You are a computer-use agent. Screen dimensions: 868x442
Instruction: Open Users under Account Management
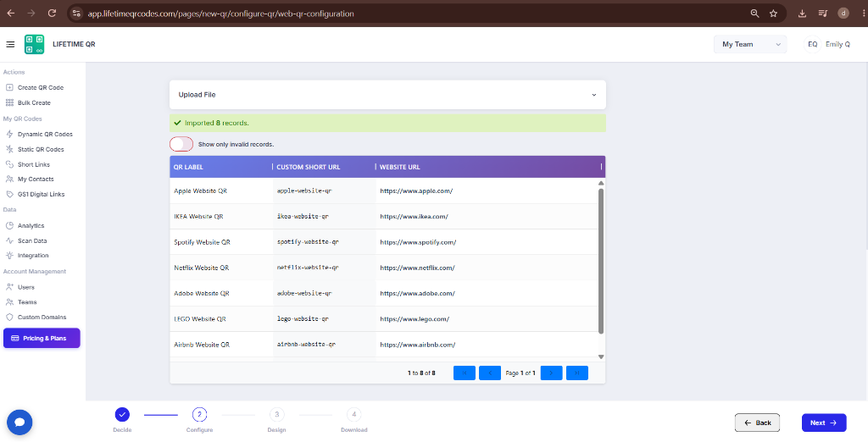20,287
